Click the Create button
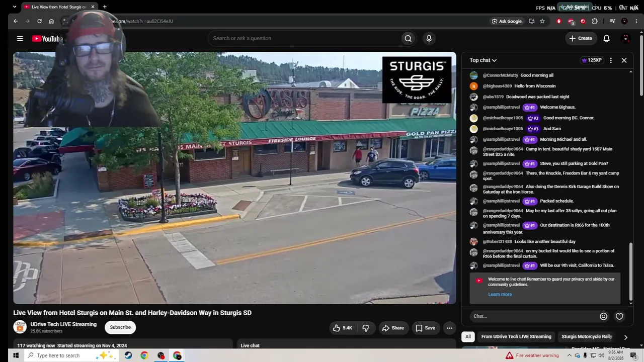The image size is (644, 362). pyautogui.click(x=581, y=39)
